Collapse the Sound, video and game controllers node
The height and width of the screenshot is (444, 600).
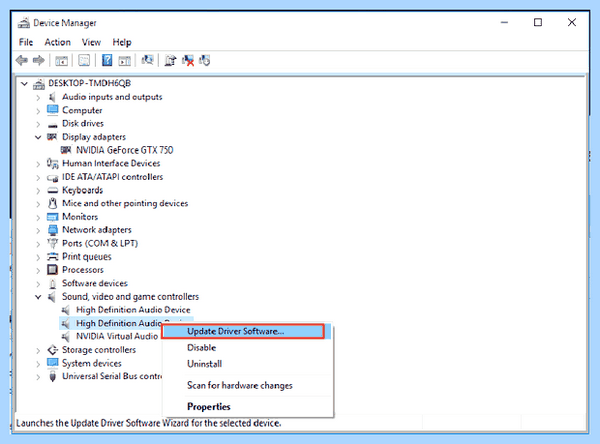click(38, 297)
